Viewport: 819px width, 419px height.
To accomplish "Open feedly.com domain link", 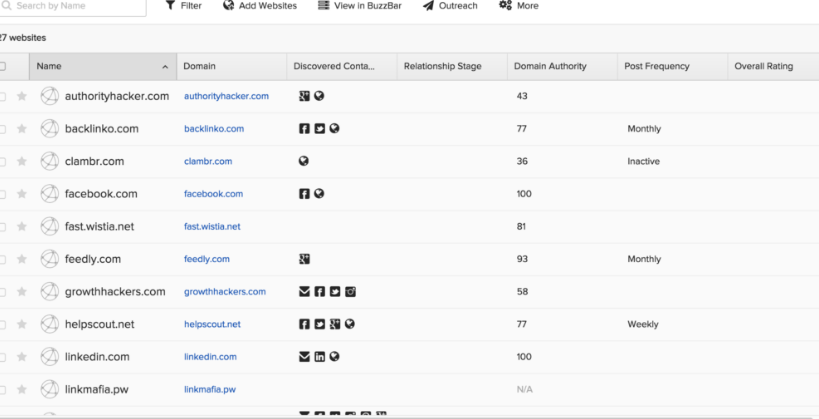I will pos(206,259).
